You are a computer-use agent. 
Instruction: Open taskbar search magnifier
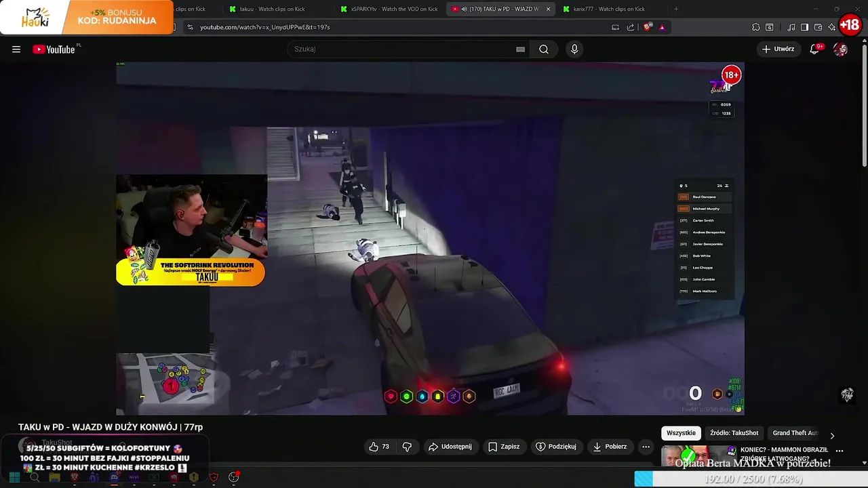pyautogui.click(x=35, y=477)
